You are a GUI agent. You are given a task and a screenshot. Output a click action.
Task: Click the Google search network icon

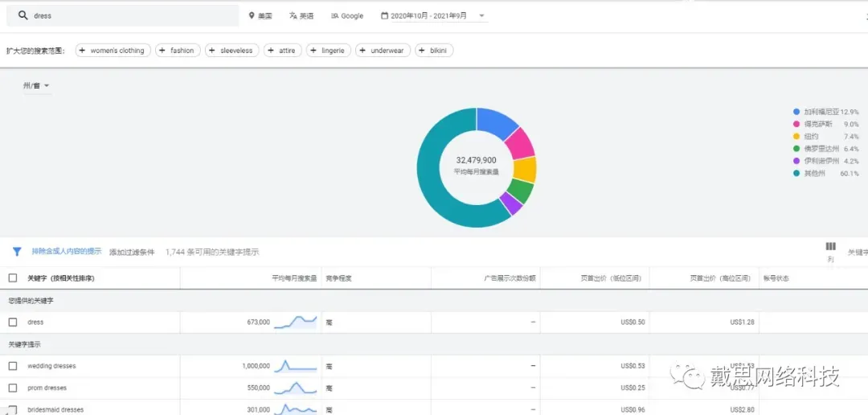[x=334, y=16]
